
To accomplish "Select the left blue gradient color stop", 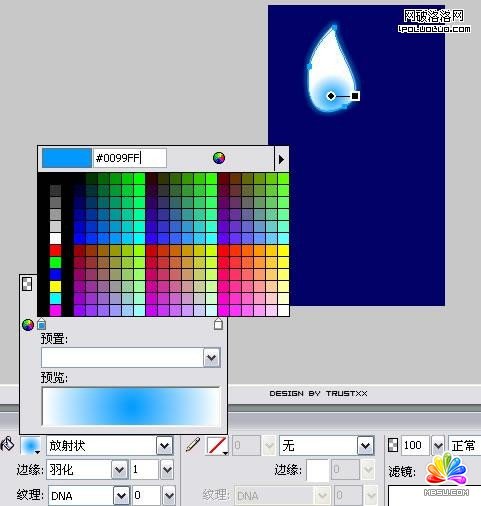I will pos(41,324).
